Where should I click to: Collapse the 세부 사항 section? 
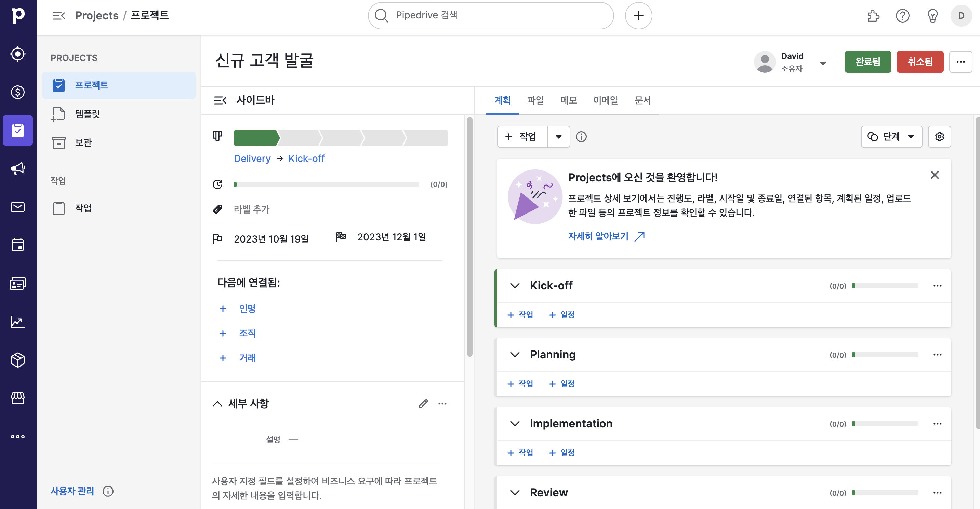pos(217,403)
